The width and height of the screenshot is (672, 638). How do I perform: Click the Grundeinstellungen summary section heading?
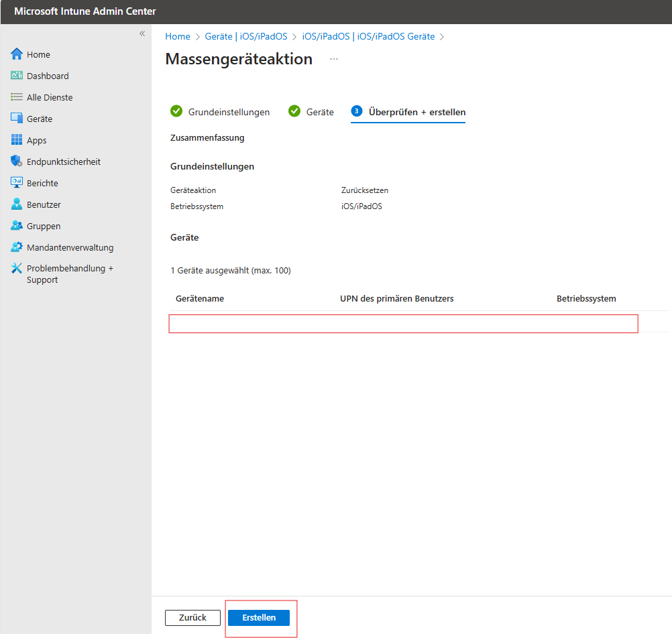pyautogui.click(x=212, y=167)
